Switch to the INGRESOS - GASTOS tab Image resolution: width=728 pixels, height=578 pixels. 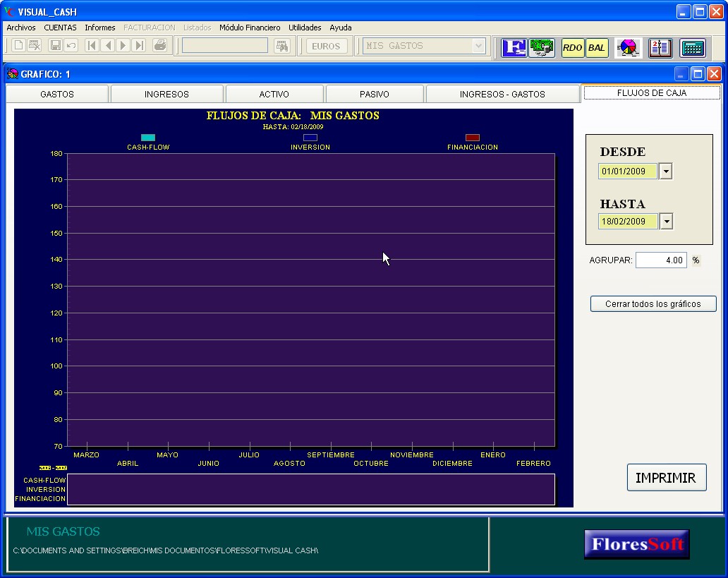(x=502, y=94)
